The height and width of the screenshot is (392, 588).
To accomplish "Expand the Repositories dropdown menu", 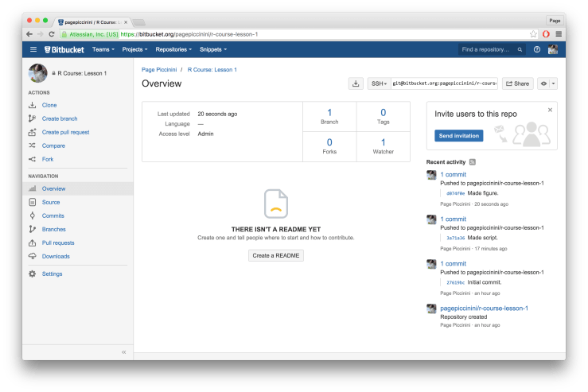I will pos(174,49).
